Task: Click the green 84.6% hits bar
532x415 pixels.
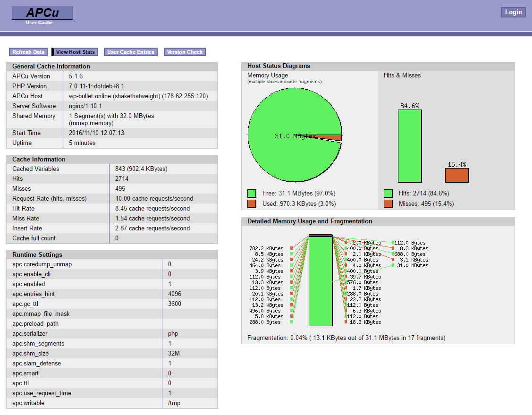Action: (410, 146)
